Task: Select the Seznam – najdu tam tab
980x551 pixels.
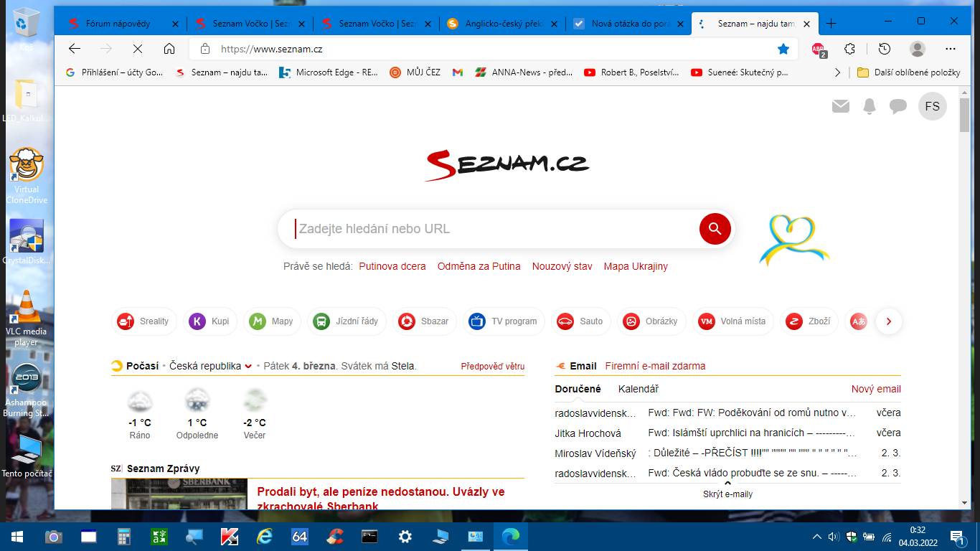Action: [755, 24]
